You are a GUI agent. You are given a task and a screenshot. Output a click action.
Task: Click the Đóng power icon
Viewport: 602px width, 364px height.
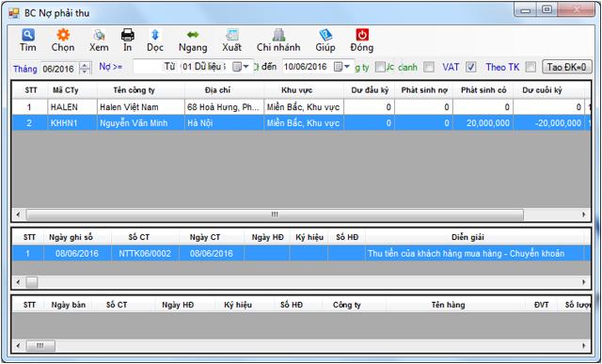(362, 35)
